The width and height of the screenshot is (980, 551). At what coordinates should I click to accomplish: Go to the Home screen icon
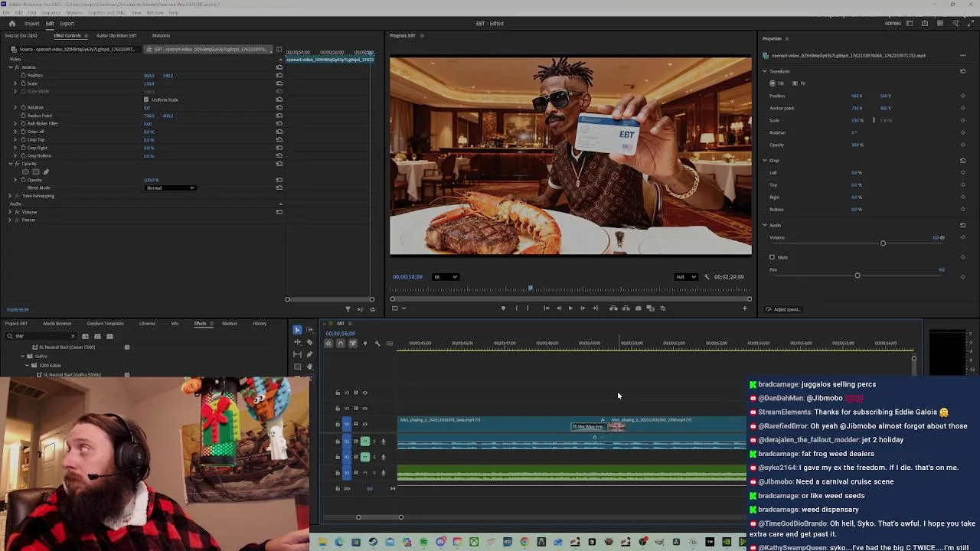[11, 23]
